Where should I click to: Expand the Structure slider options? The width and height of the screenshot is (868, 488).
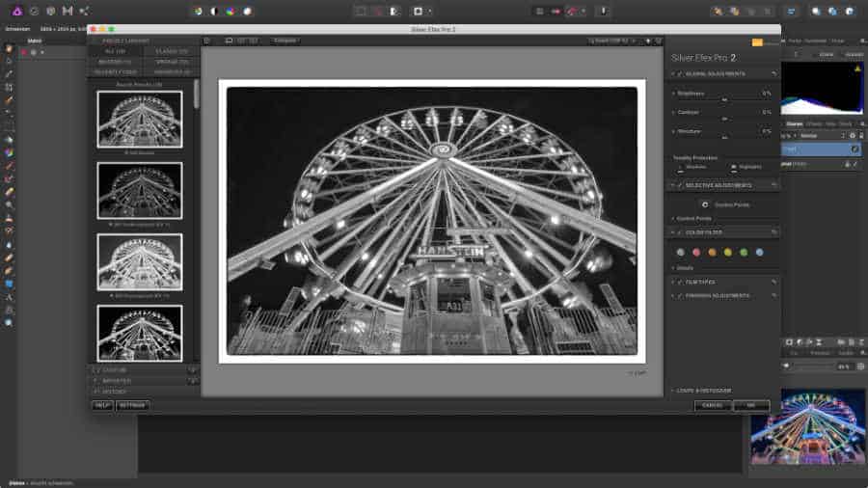[x=674, y=131]
